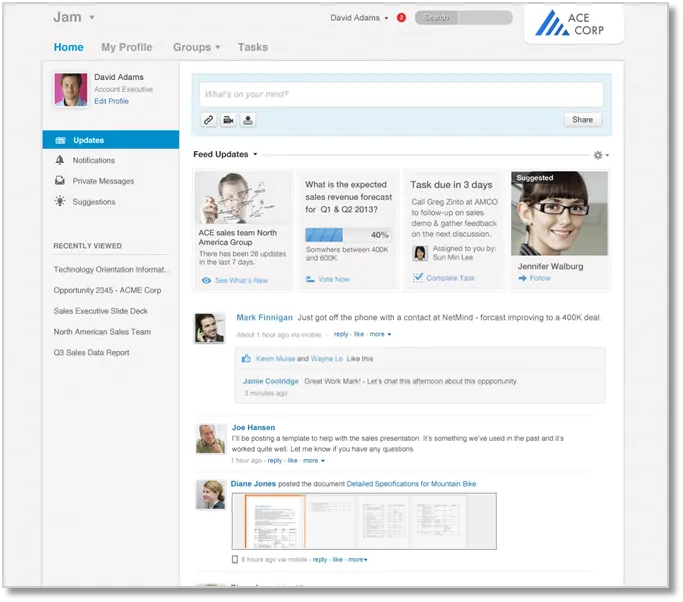This screenshot has height=602, width=683.
Task: Click the 40% forecast progress bar
Action: point(346,234)
